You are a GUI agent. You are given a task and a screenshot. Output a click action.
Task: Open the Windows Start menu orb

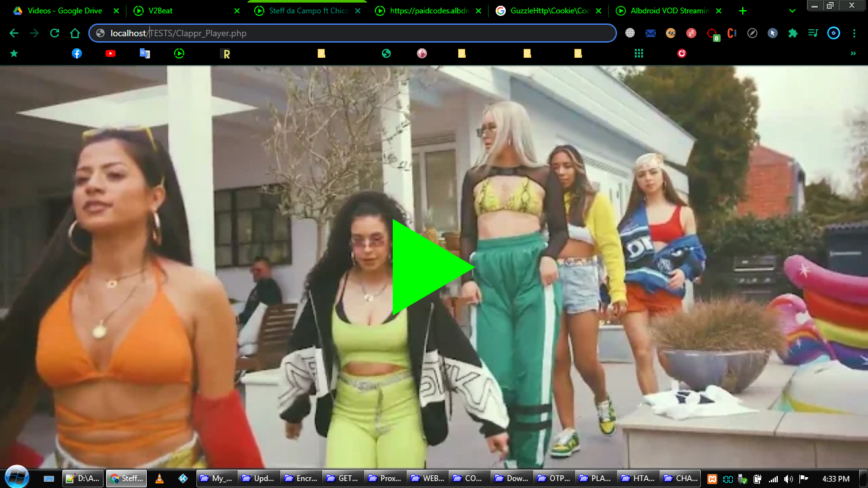click(17, 476)
